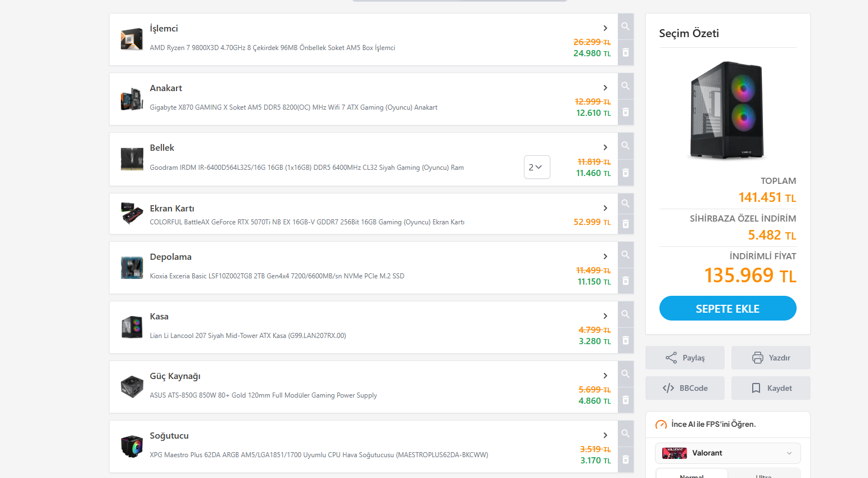Screen dimensions: 868x478
Task: Click the 135.969 TL discounted price
Action: [x=750, y=276]
